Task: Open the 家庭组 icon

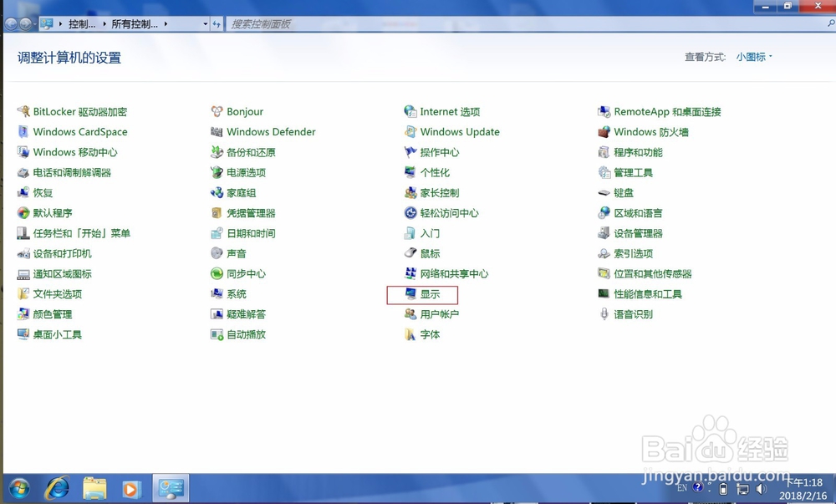Action: 217,192
